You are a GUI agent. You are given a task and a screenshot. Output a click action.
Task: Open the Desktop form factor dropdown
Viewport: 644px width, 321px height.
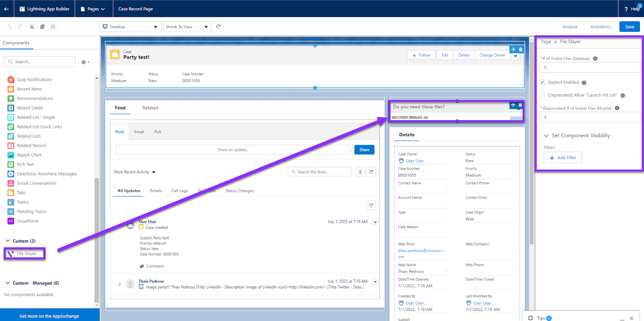point(131,27)
